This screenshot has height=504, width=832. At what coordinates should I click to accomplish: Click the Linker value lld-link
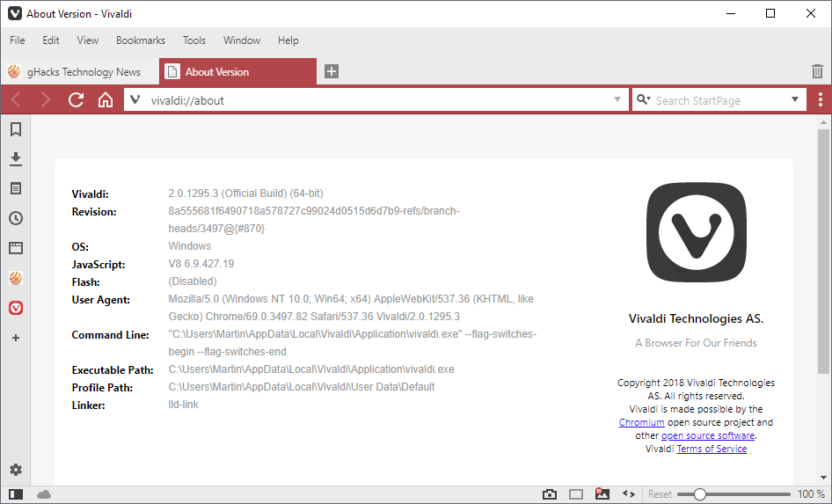pos(184,405)
